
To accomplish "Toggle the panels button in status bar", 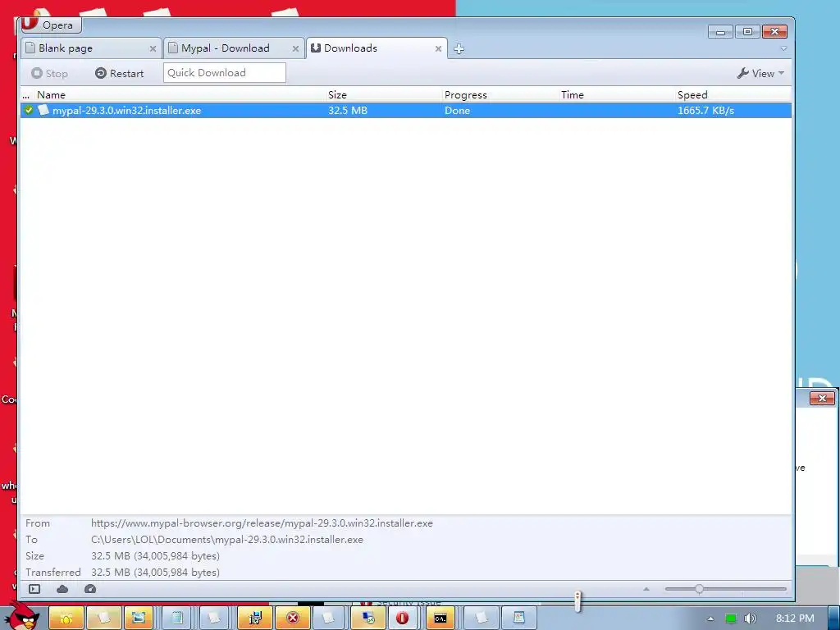I will [34, 589].
